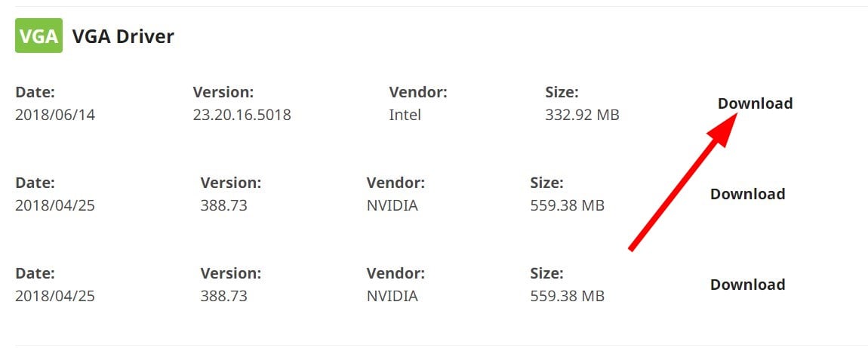Click the Version label above 23.20.16.5018
Viewport: 868px width, 348px height.
point(223,92)
